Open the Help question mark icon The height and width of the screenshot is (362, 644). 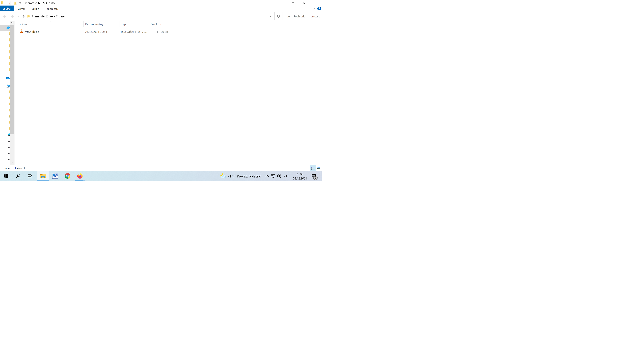(x=319, y=9)
